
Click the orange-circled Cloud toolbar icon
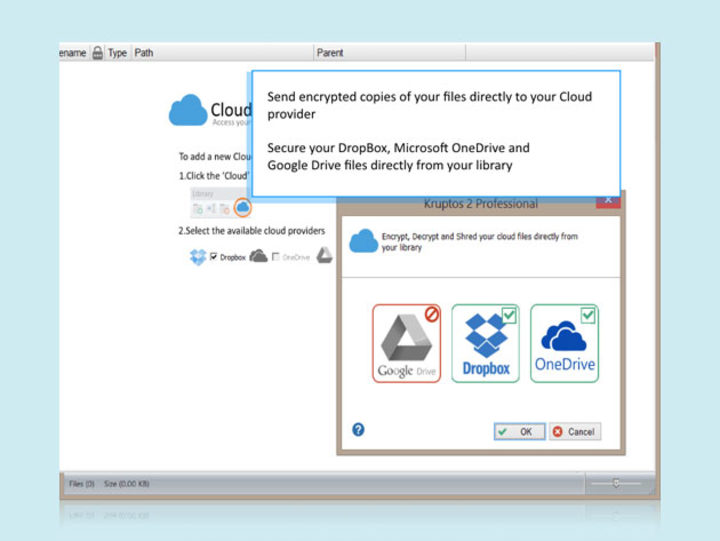(243, 207)
